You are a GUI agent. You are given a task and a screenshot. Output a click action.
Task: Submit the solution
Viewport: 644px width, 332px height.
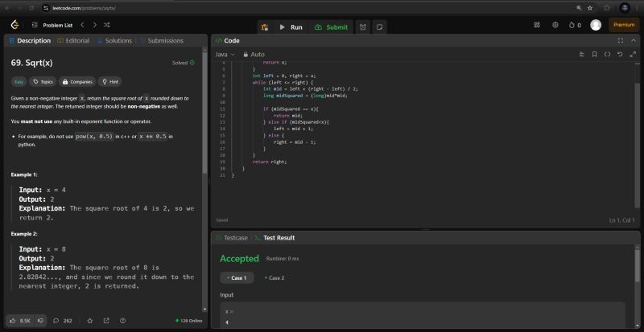point(331,27)
